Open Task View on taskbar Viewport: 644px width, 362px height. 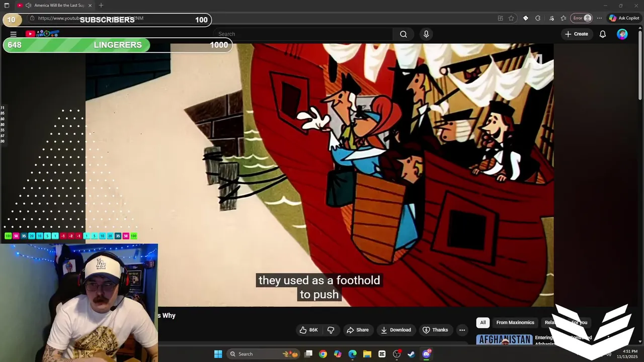[x=308, y=354]
